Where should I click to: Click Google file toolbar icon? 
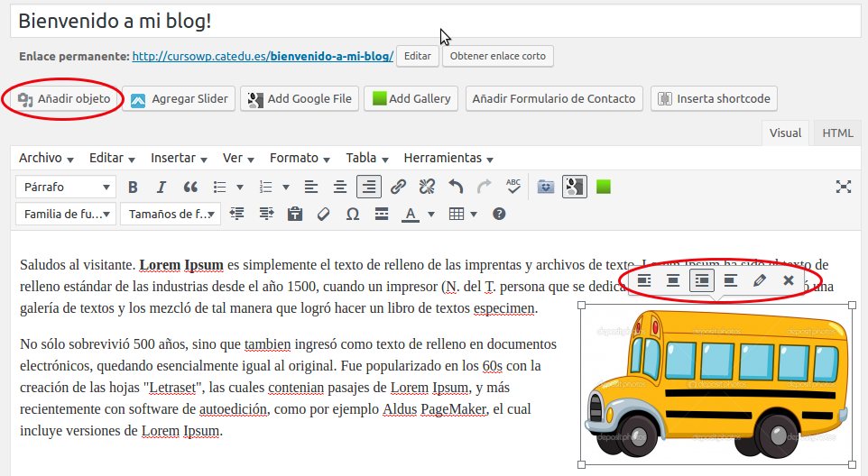pyautogui.click(x=575, y=187)
